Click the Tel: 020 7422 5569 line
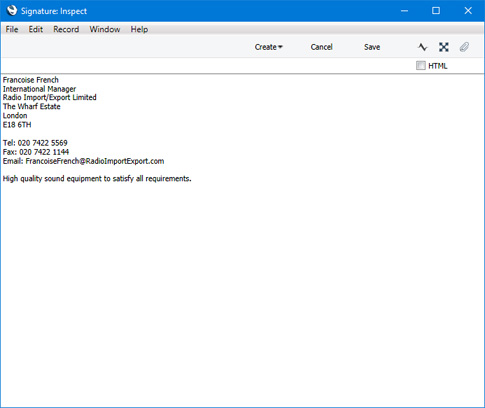485x408 pixels. 35,143
